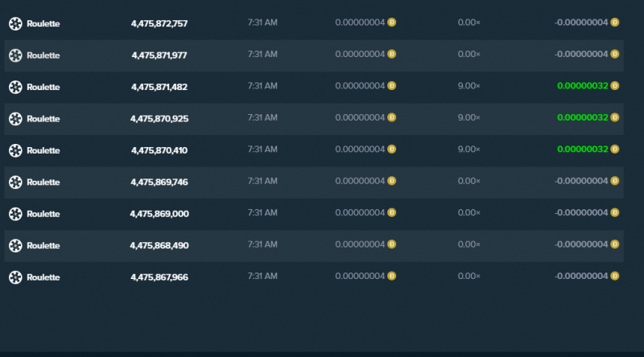Click Roulette label in row 4,475,871,482
This screenshot has width=644, height=357.
click(x=43, y=87)
